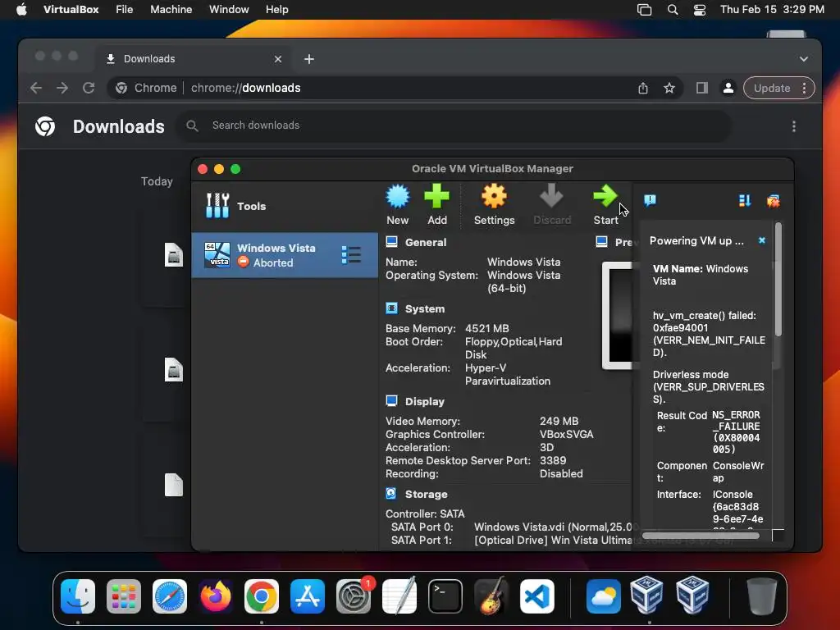
Task: Click the Storage section header
Action: [x=426, y=494]
